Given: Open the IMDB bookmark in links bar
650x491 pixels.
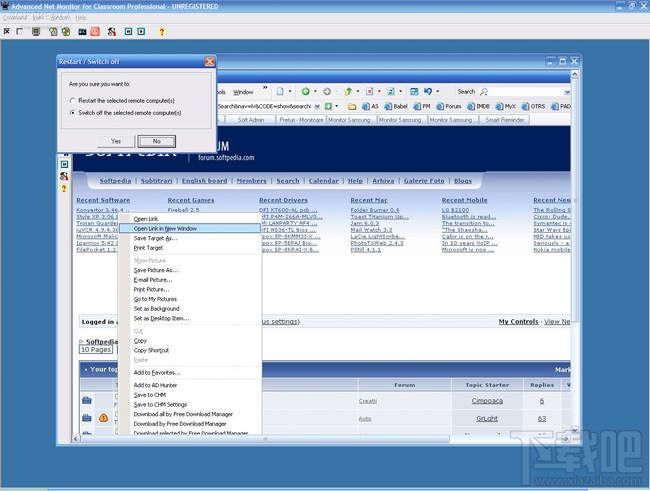Looking at the screenshot, I should [x=478, y=107].
